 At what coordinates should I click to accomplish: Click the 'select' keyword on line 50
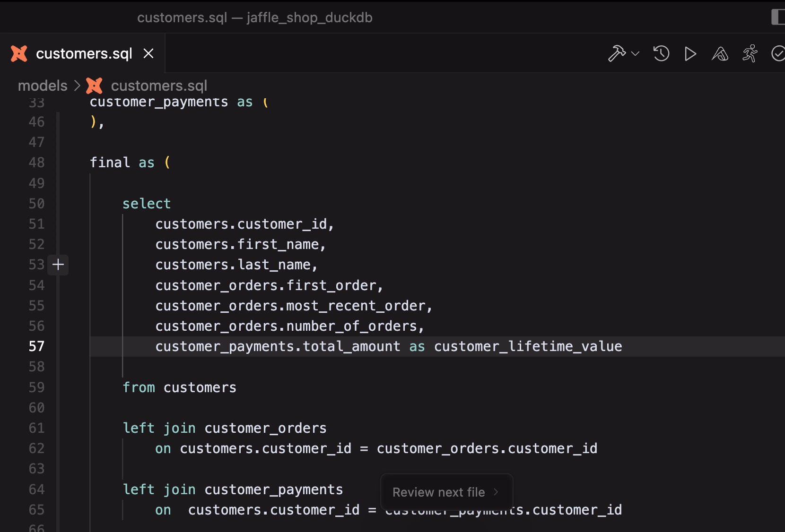click(x=147, y=204)
